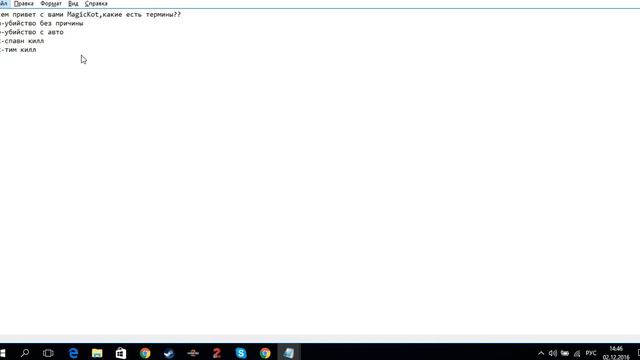Open network icon in system tray

[577, 353]
